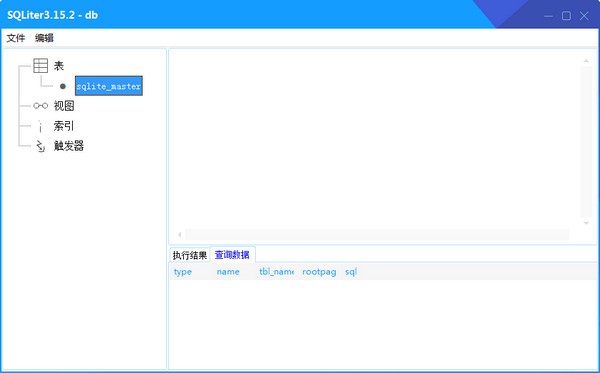Image resolution: width=600 pixels, height=373 pixels.
Task: Click the glasses icon for 视图
Action: pyautogui.click(x=41, y=106)
